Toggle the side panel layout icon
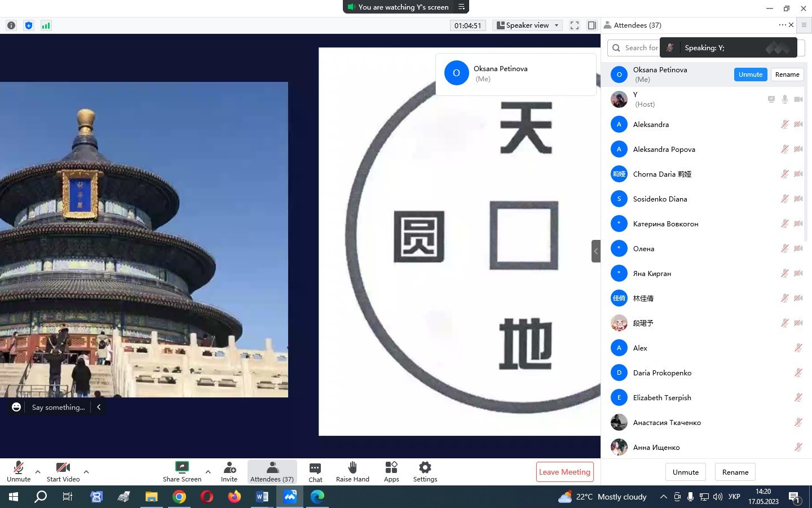This screenshot has width=812, height=508. [x=592, y=25]
